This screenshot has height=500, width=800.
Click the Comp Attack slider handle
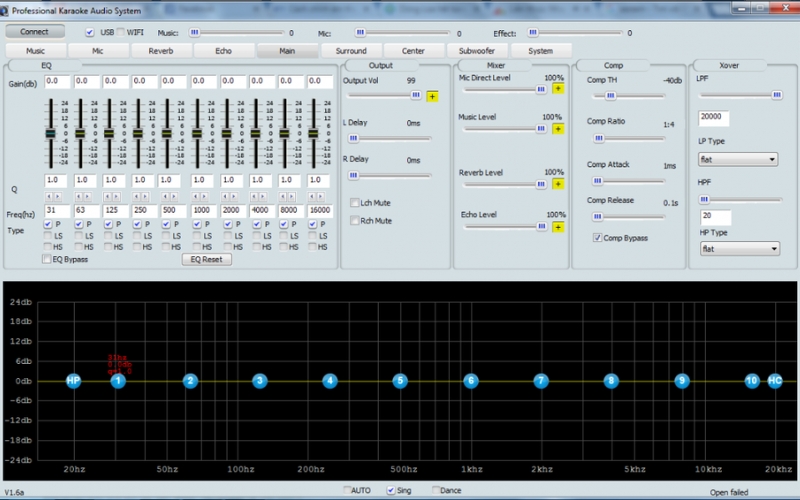pyautogui.click(x=597, y=180)
